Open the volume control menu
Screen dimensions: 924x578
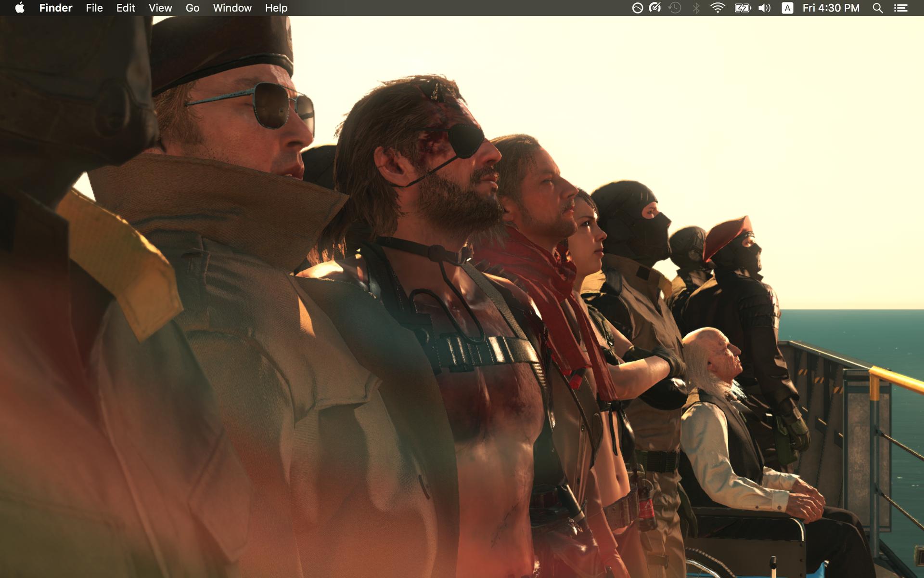pos(764,8)
